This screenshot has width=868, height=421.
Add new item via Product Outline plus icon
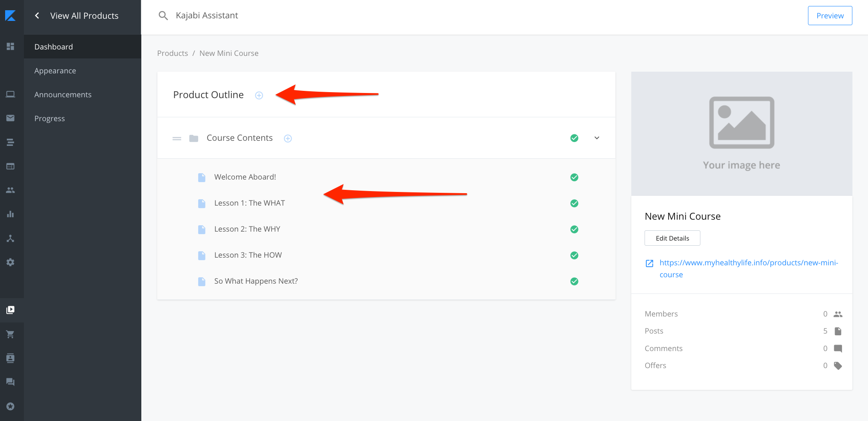[259, 95]
